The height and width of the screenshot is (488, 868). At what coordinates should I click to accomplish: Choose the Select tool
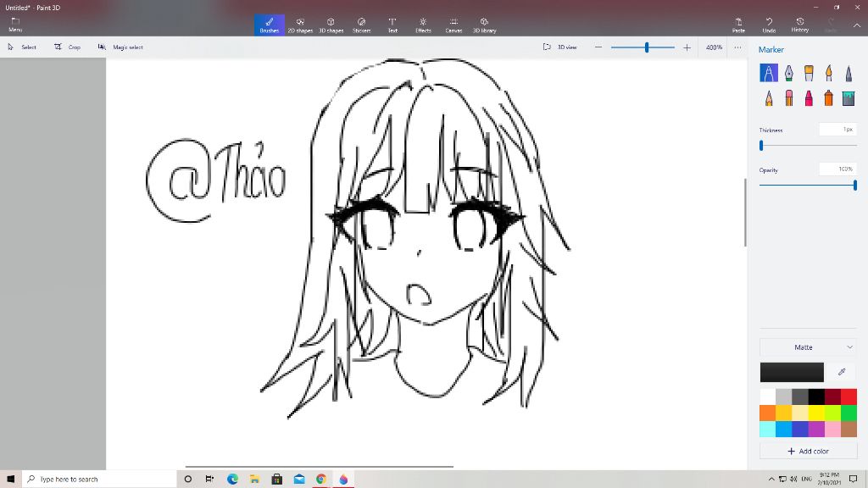click(x=22, y=47)
